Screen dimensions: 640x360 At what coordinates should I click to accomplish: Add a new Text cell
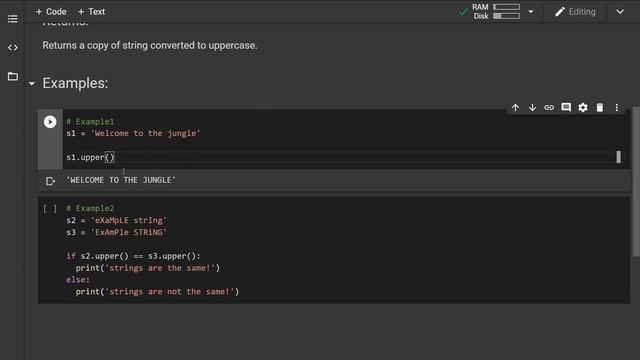(x=91, y=12)
